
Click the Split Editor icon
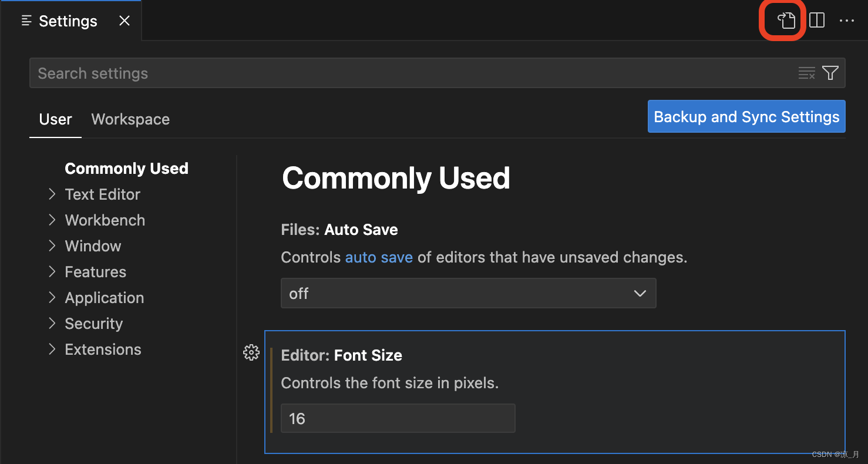817,21
